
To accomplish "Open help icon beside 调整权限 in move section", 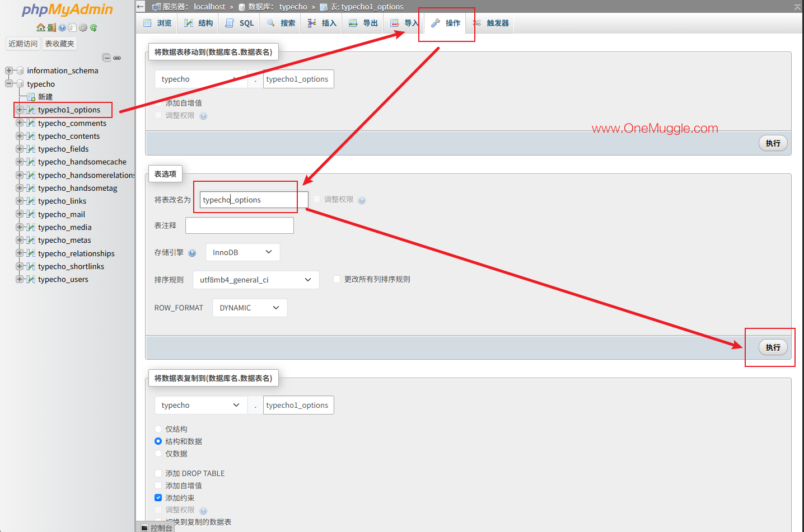I will tap(203, 116).
